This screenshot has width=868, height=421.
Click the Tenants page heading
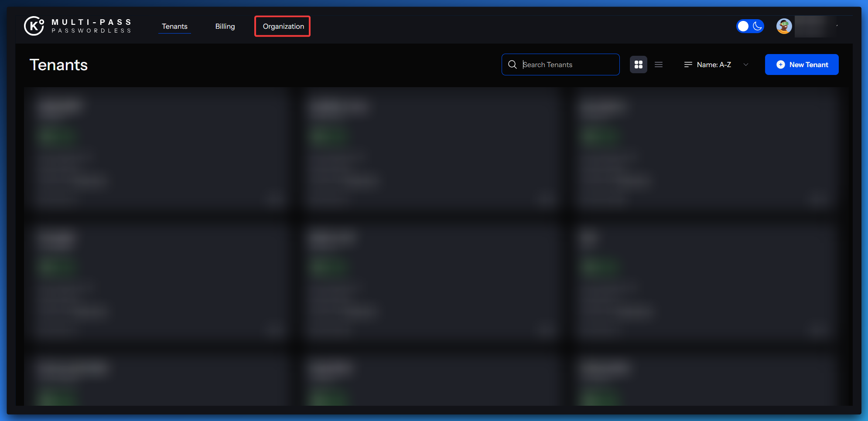coord(58,65)
